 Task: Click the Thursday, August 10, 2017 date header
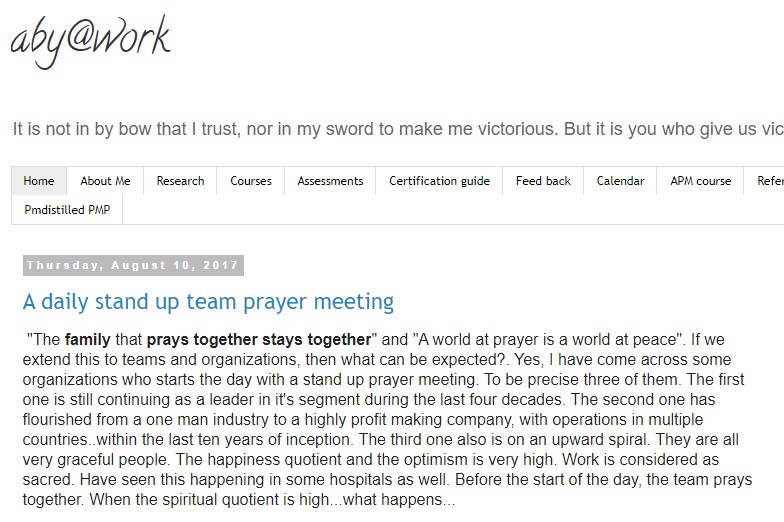[x=133, y=266]
